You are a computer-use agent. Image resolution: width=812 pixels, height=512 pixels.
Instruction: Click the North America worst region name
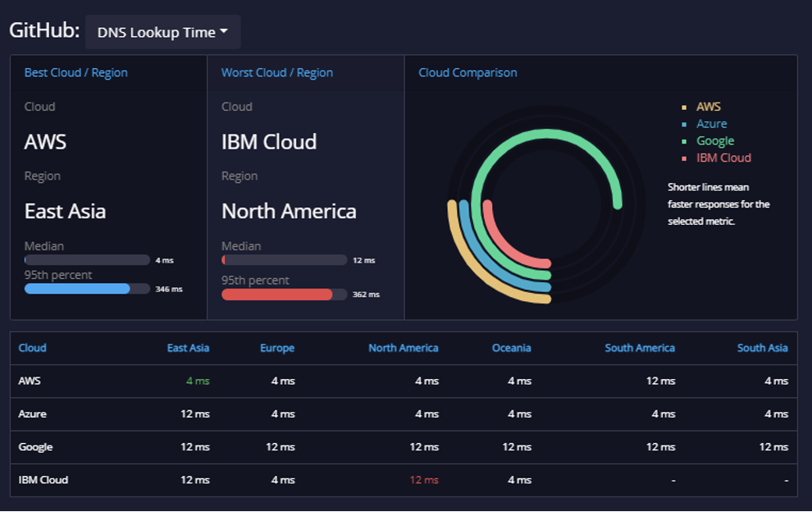289,212
